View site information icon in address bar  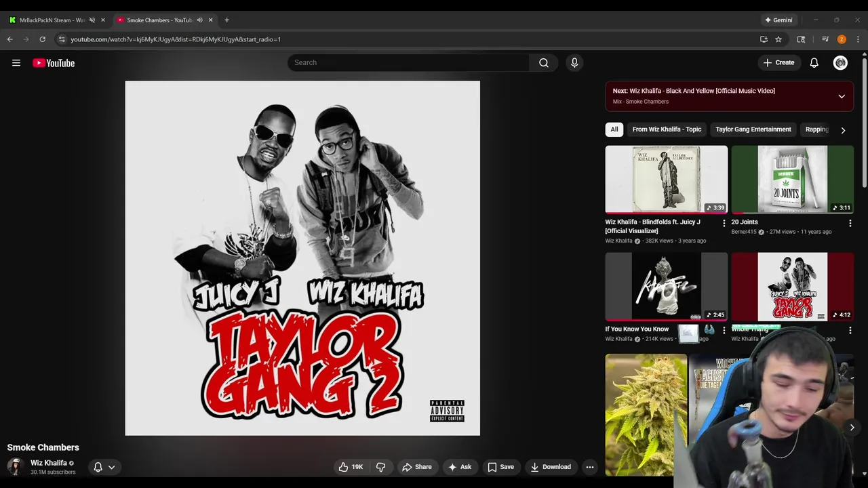point(62,39)
